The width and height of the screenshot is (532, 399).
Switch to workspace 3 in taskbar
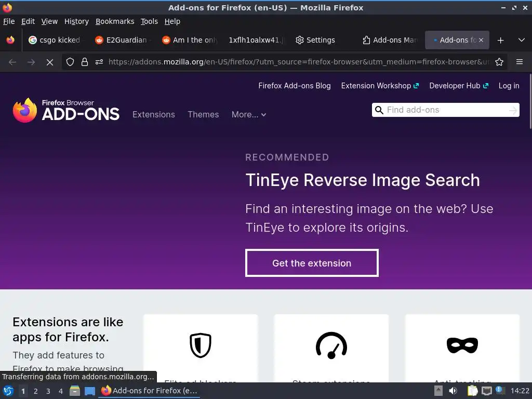point(48,391)
